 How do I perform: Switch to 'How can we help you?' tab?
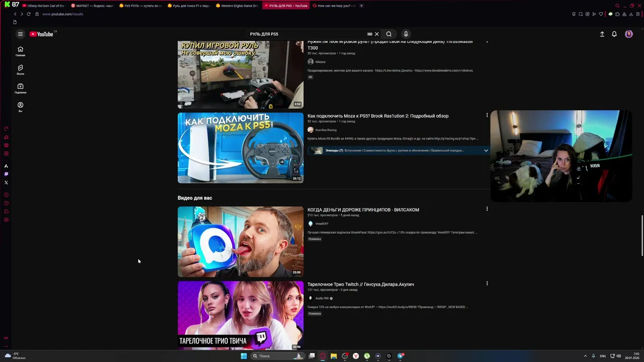coord(334,6)
